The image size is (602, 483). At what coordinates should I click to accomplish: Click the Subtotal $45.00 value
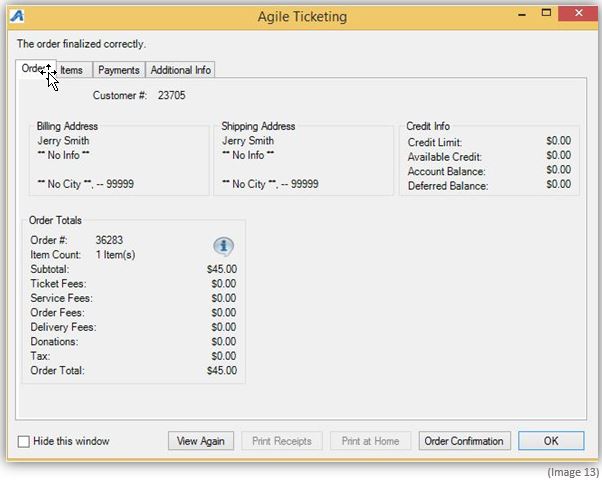tap(222, 269)
